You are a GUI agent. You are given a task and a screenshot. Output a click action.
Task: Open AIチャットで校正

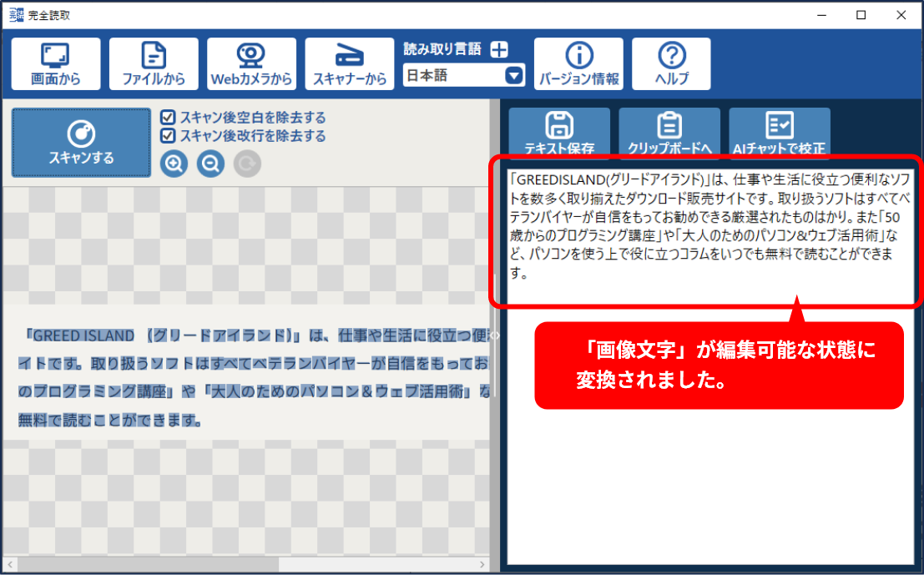pyautogui.click(x=779, y=133)
